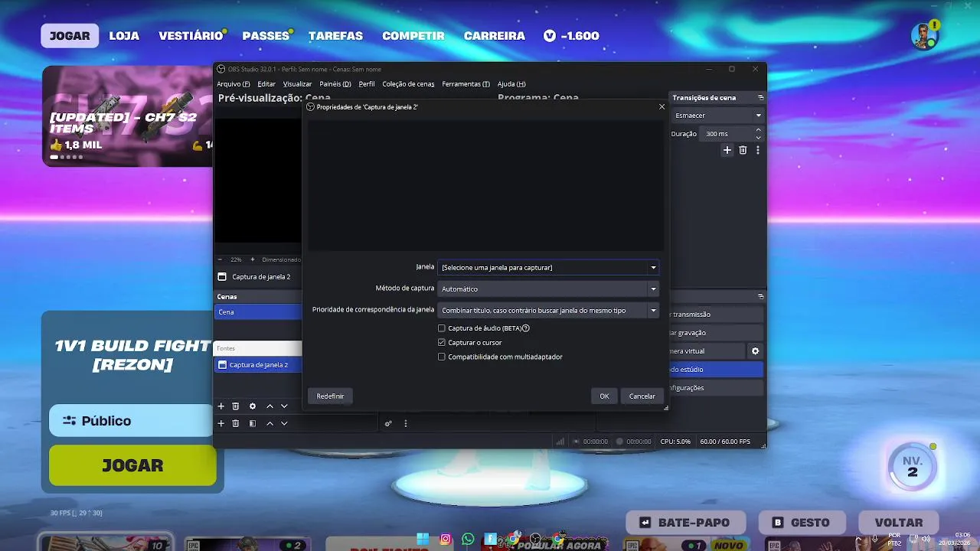Zoom in OBS preview with plus icon
This screenshot has height=551, width=980.
pyautogui.click(x=253, y=259)
